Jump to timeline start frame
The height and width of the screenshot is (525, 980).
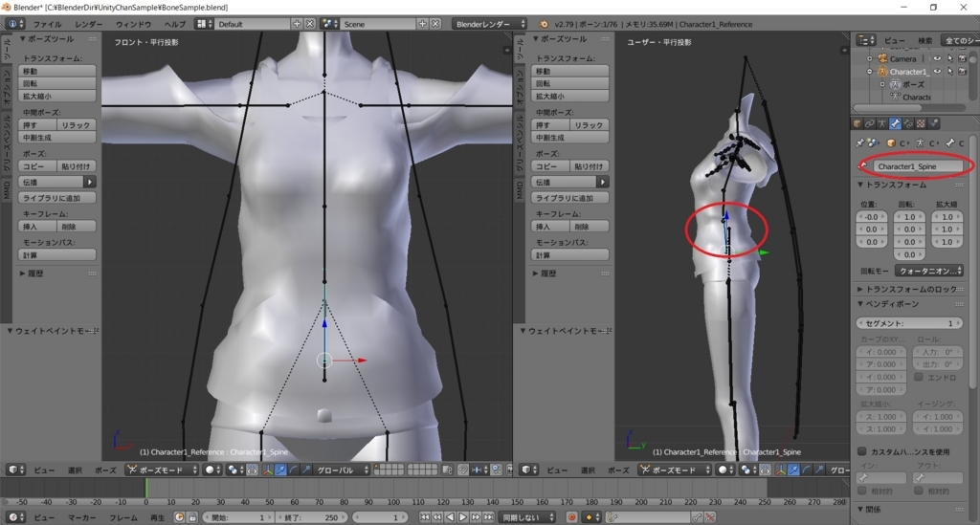(x=424, y=517)
